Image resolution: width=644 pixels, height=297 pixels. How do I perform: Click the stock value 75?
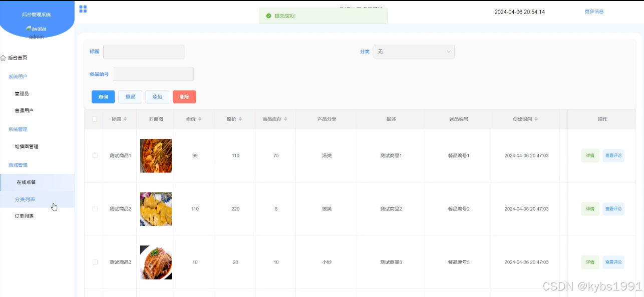tap(276, 155)
